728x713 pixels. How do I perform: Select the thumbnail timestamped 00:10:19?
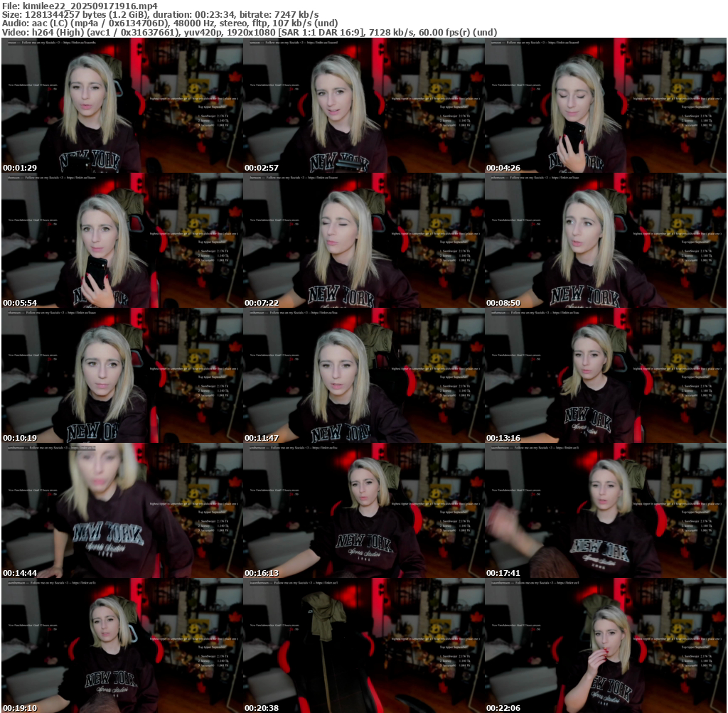tap(122, 375)
